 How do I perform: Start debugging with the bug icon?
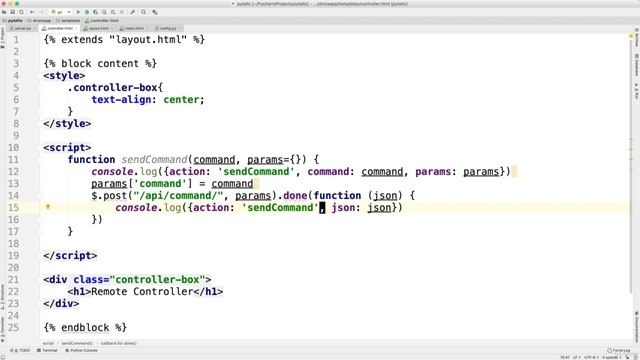pyautogui.click(x=87, y=12)
